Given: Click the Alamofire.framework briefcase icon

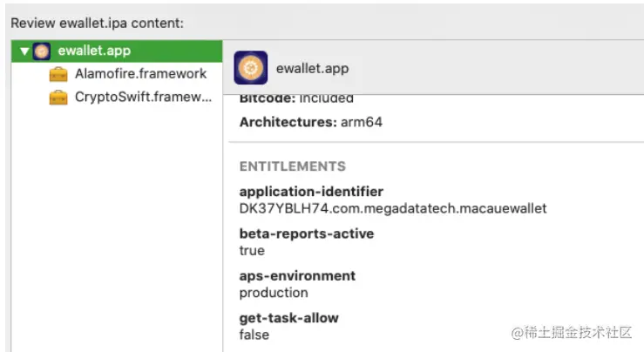Looking at the screenshot, I should click(x=59, y=74).
